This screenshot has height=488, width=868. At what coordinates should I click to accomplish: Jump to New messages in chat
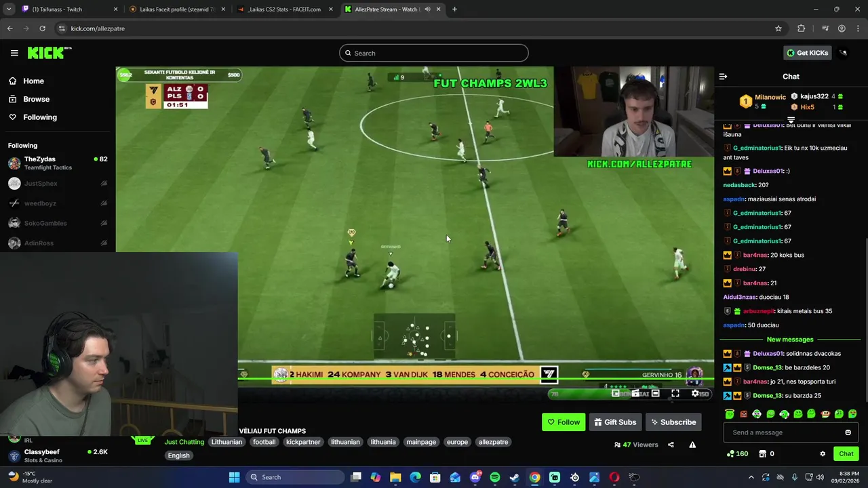(790, 339)
